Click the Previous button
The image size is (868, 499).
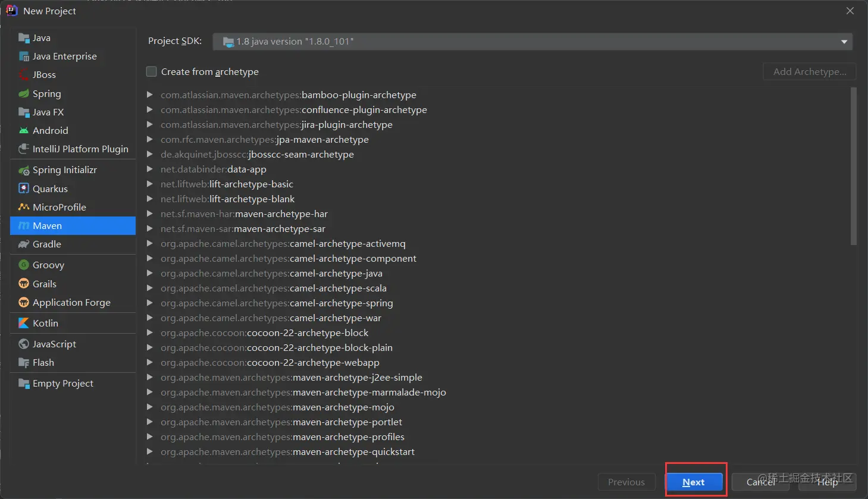point(626,482)
